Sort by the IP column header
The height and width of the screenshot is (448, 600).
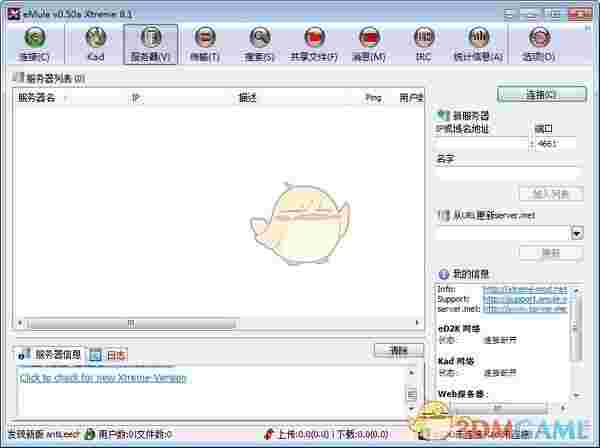135,98
